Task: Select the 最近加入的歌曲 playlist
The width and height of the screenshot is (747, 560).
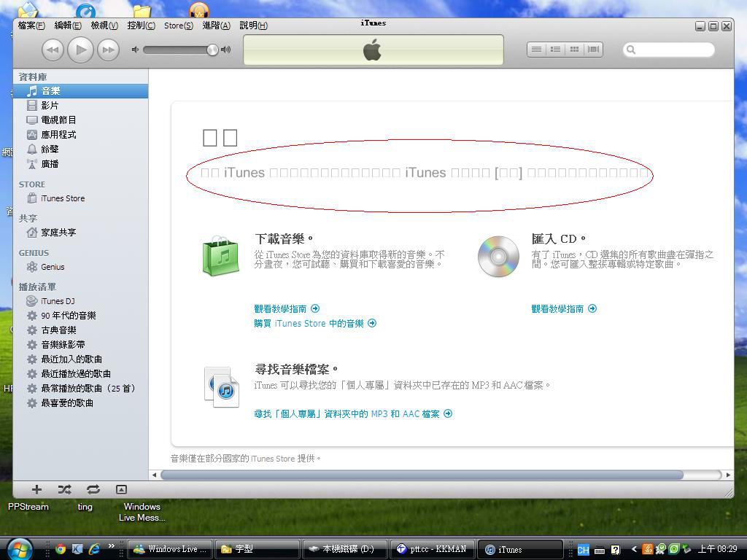Action: [80, 359]
